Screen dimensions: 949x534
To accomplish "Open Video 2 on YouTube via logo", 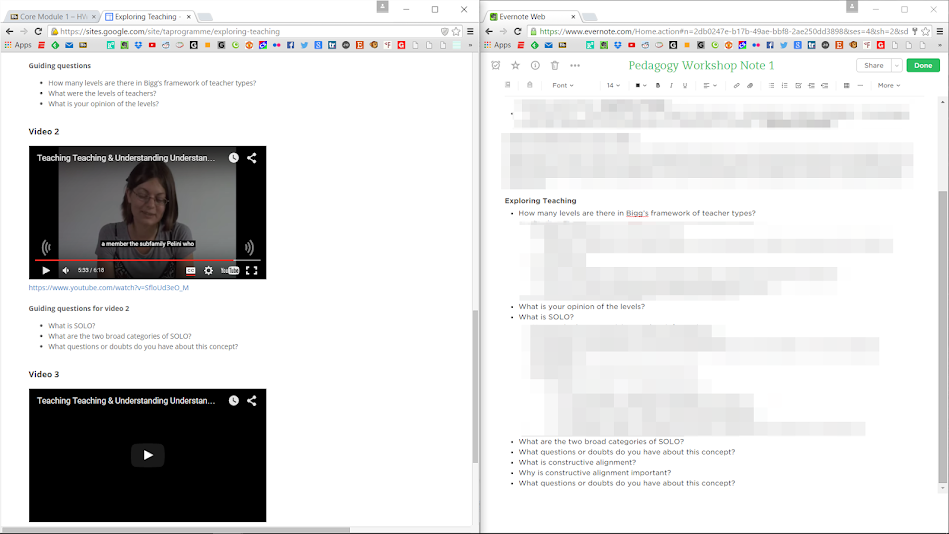I will click(230, 271).
